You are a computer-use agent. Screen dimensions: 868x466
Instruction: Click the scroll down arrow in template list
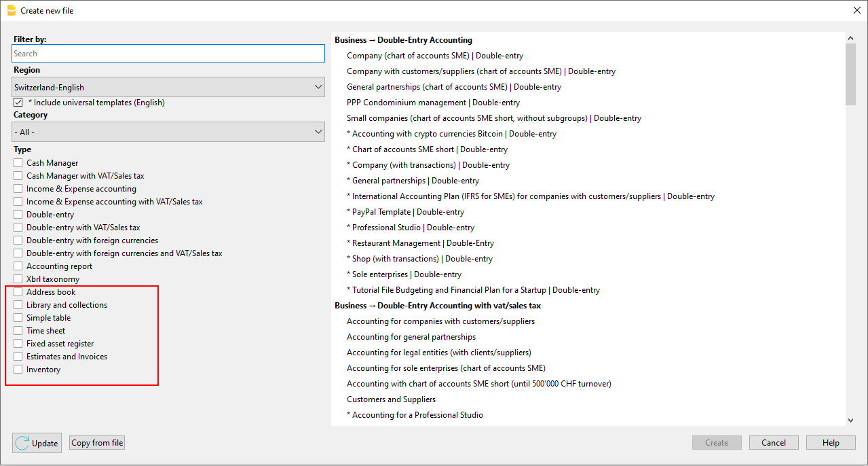click(850, 420)
